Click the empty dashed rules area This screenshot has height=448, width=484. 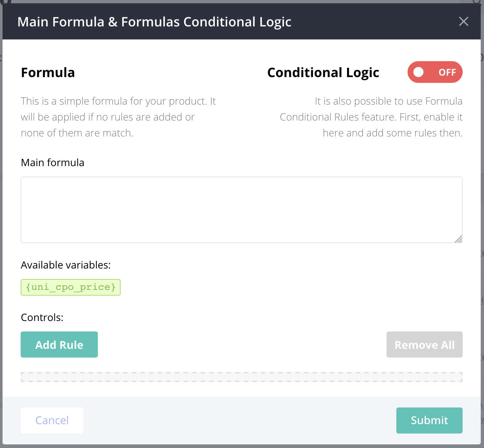point(241,377)
